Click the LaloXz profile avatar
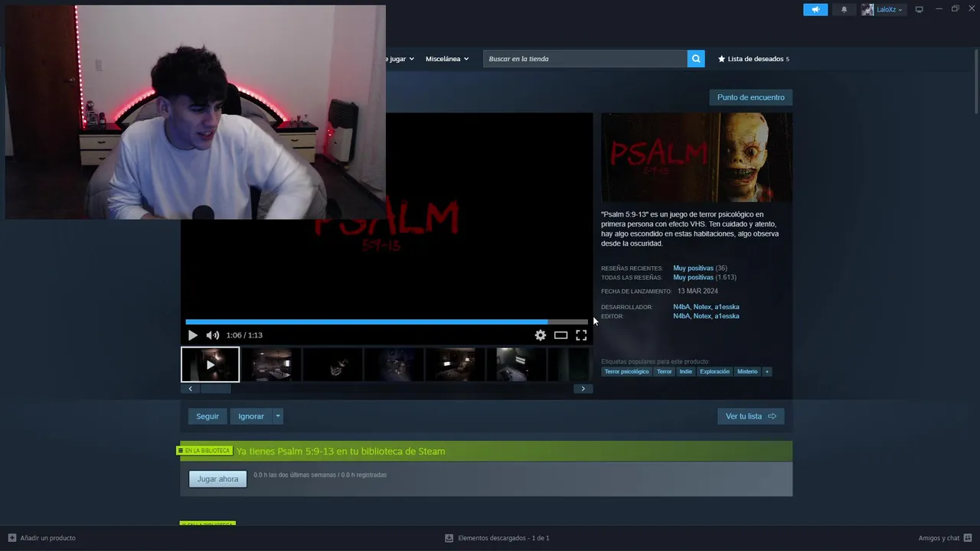 tap(867, 9)
